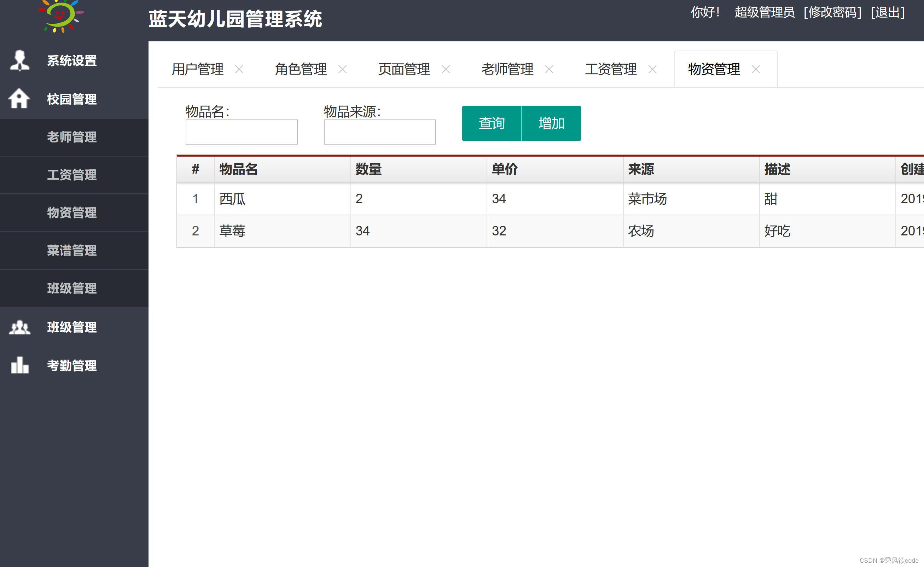Screen dimensions: 924x567
Task: Click the 班级管理 group people icon
Action: [x=19, y=327]
